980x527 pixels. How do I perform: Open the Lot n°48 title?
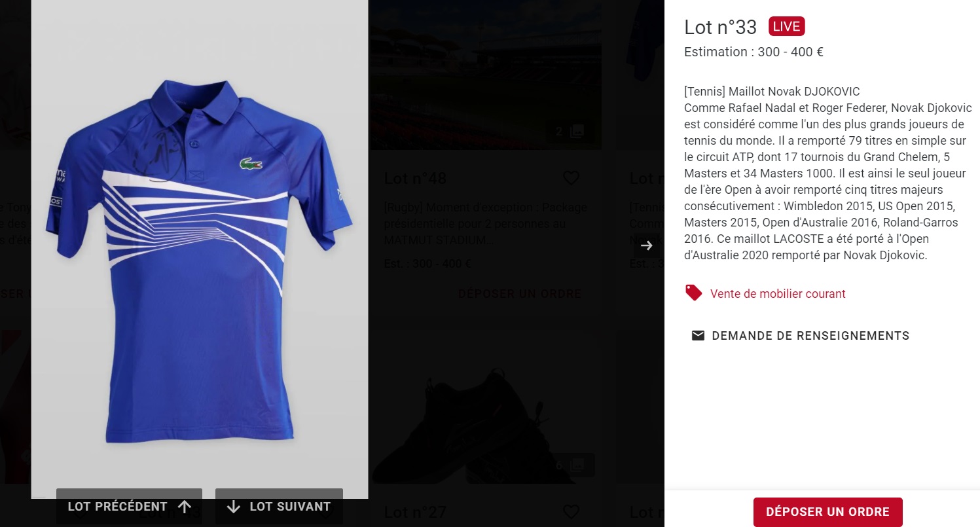[x=415, y=178]
